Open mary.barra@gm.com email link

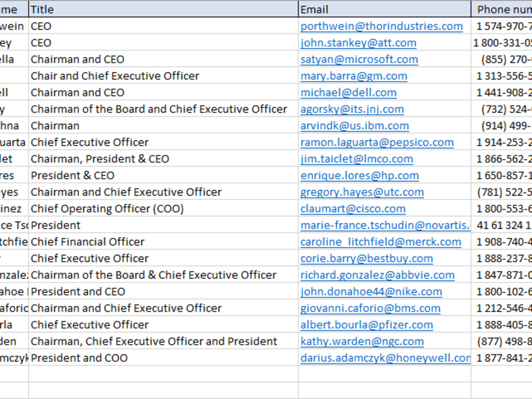coord(354,76)
